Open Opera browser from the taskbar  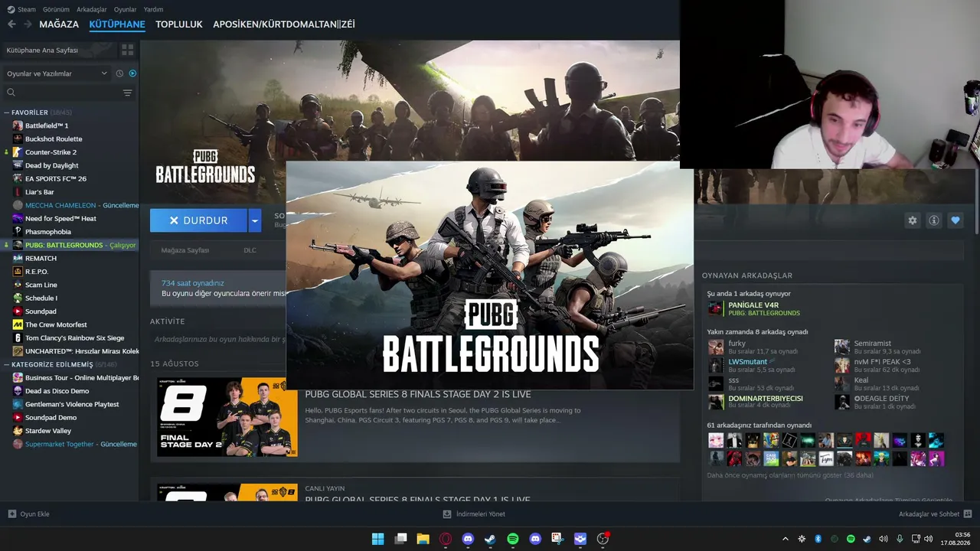point(446,539)
